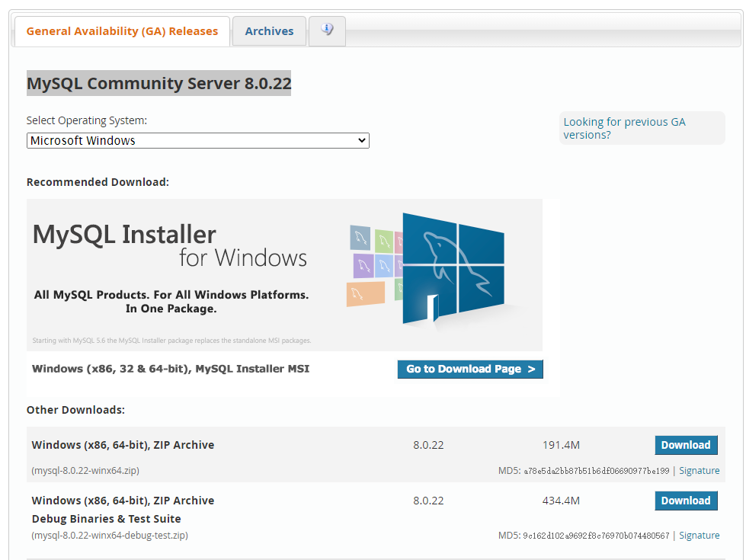
Task: Click the Go to Download Page button
Action: 470,370
